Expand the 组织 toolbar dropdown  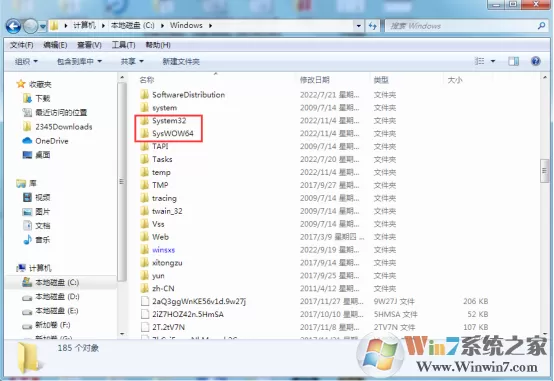[26, 61]
